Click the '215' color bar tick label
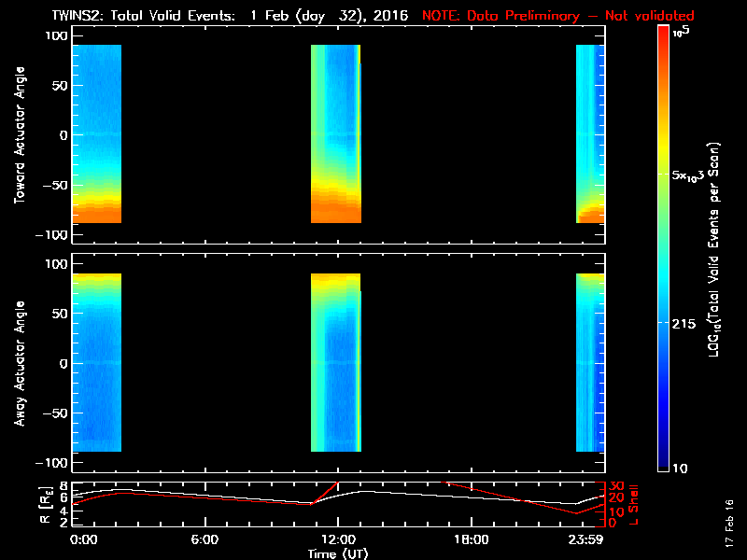Viewport: 747px width, 560px height. [684, 324]
